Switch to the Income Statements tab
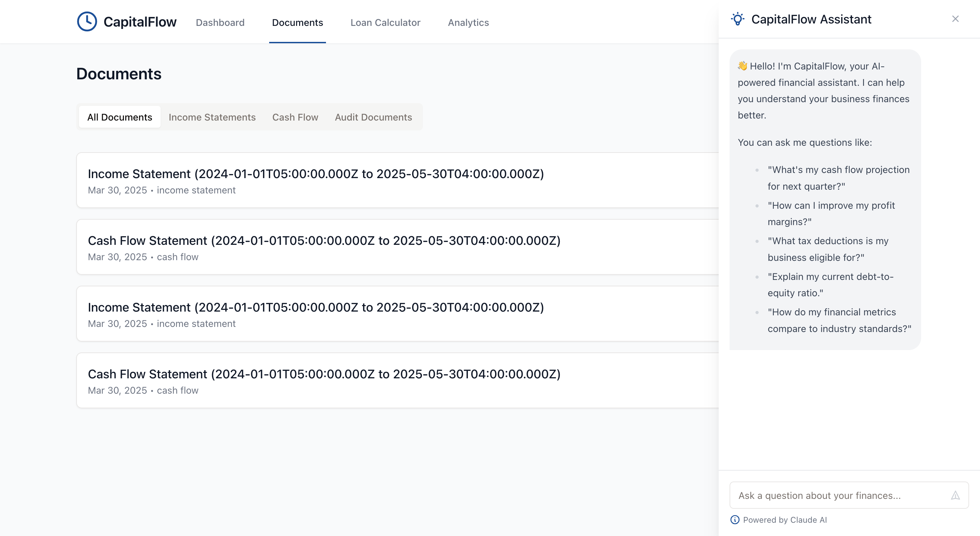 tap(212, 117)
